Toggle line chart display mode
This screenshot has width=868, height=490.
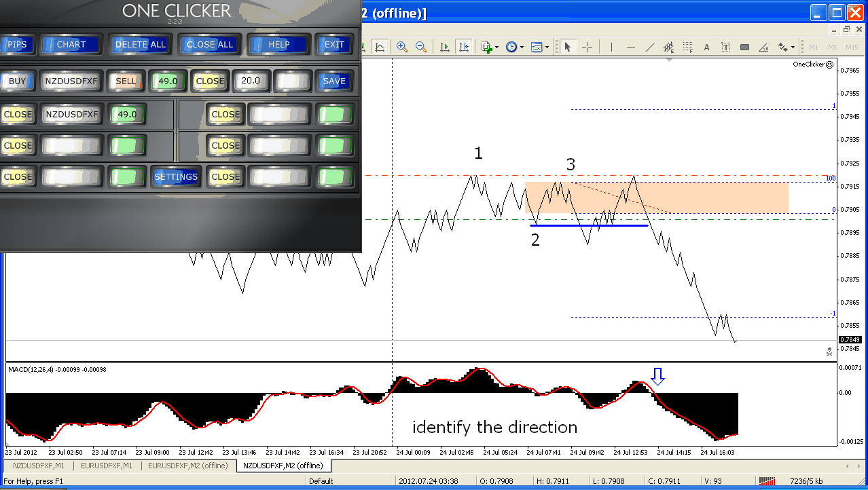click(x=380, y=47)
